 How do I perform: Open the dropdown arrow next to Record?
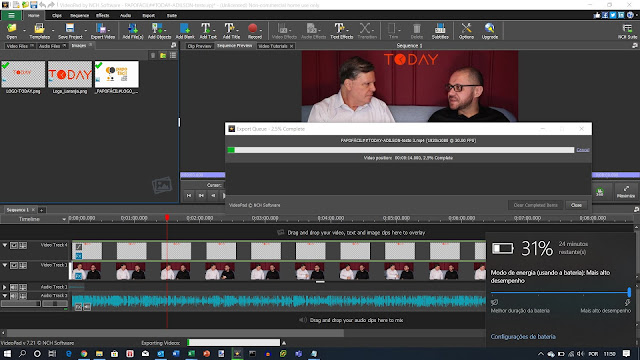[x=261, y=30]
